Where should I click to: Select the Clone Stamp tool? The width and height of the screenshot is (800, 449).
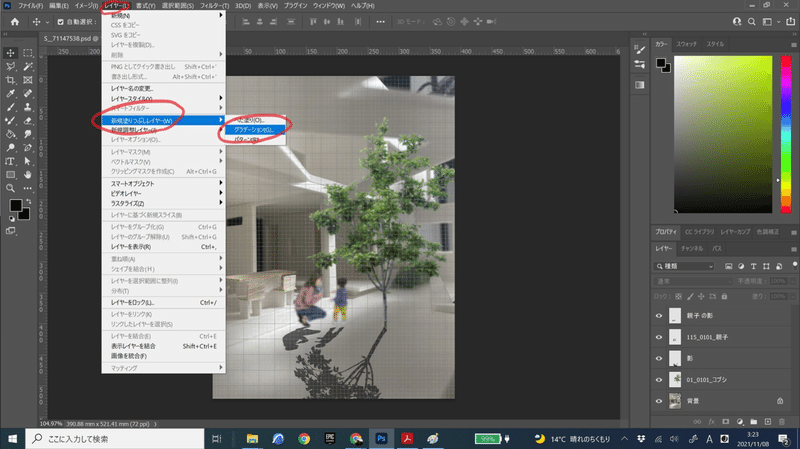click(x=28, y=107)
